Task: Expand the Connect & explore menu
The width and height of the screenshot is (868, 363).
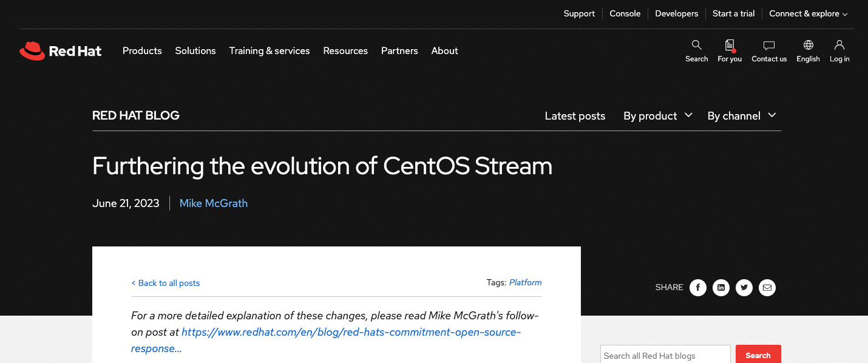Action: 809,13
